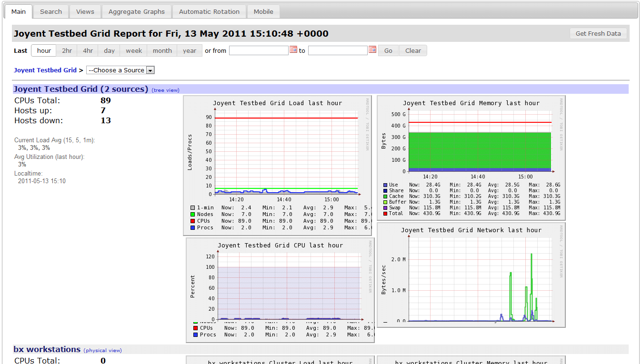This screenshot has height=364, width=642.
Task: Click into the 'from' date field
Action: pyautogui.click(x=259, y=50)
